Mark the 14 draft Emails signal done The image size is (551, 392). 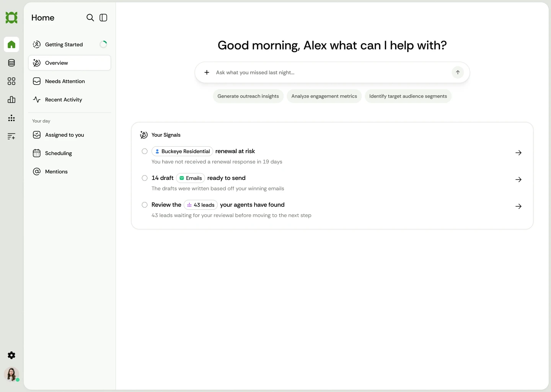point(145,178)
